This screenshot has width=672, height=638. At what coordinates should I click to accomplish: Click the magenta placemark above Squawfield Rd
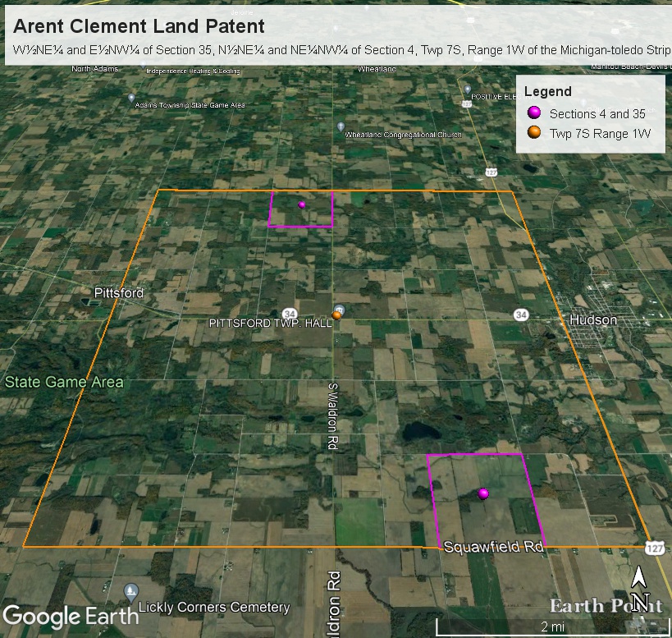pos(483,493)
